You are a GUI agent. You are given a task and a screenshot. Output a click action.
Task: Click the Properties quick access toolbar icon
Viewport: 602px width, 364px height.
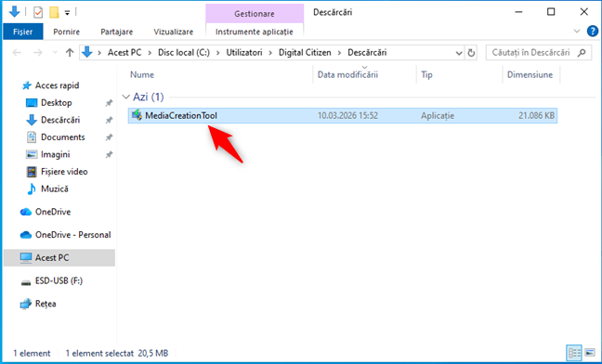pyautogui.click(x=38, y=13)
